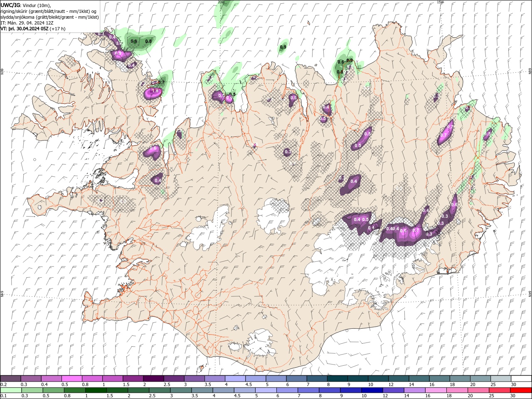Screen dimensions: 532x399
Task: Click the '(+17 h)' forecast offset text
Action: tap(57, 29)
